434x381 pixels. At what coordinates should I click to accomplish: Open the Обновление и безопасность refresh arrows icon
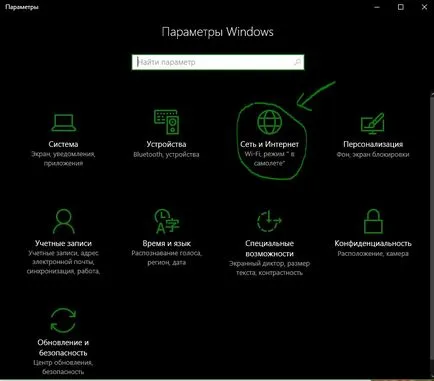tap(63, 320)
